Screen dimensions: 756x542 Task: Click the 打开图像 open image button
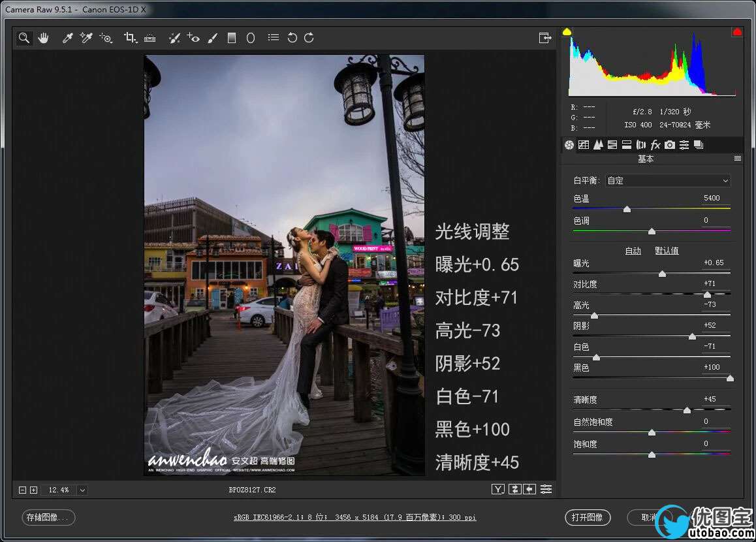[x=588, y=517]
